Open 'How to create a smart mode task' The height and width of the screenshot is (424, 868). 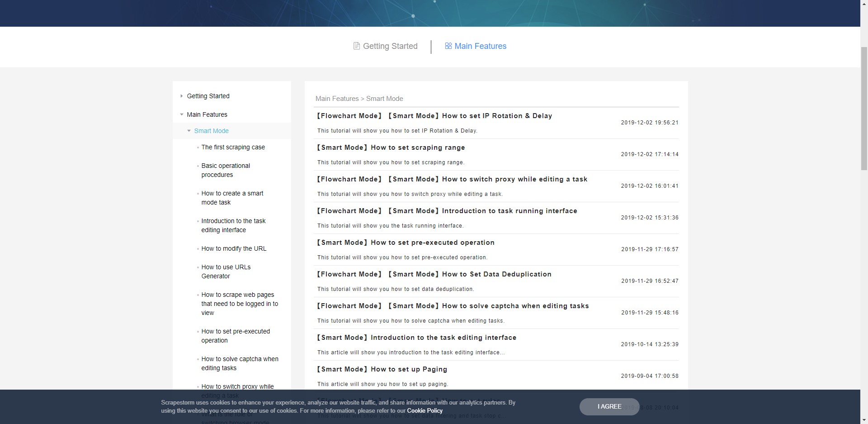[x=232, y=198]
